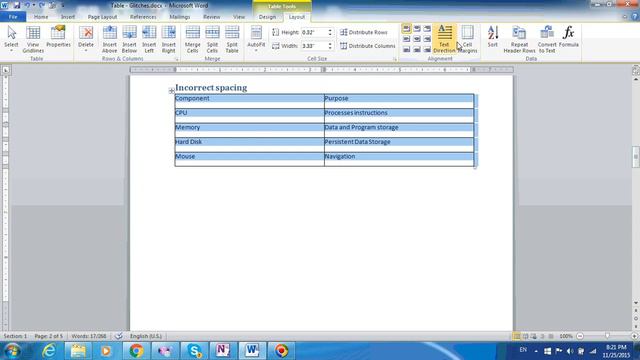
Task: Select Align Top Center alignment
Action: click(417, 29)
